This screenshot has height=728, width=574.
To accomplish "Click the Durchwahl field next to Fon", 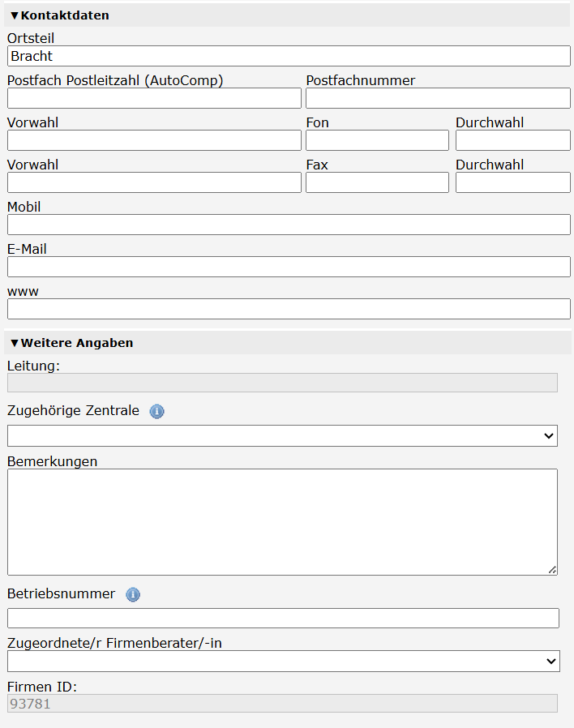I will coord(513,140).
